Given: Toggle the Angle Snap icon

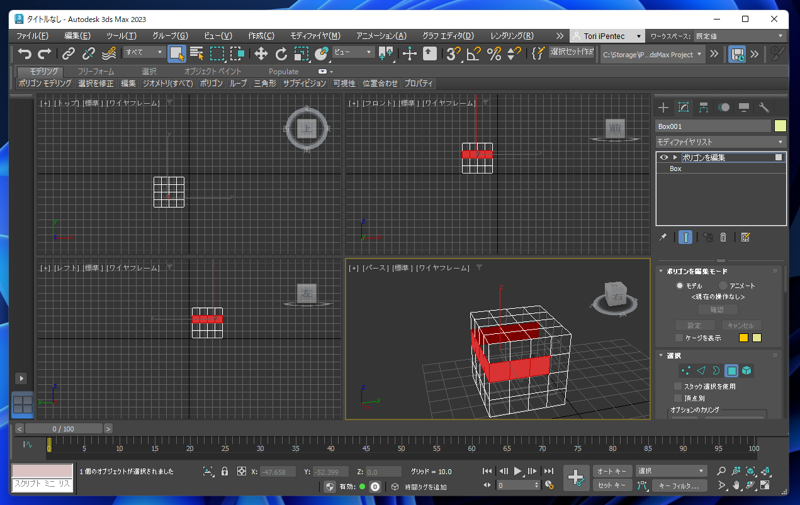Looking at the screenshot, I should tap(473, 54).
